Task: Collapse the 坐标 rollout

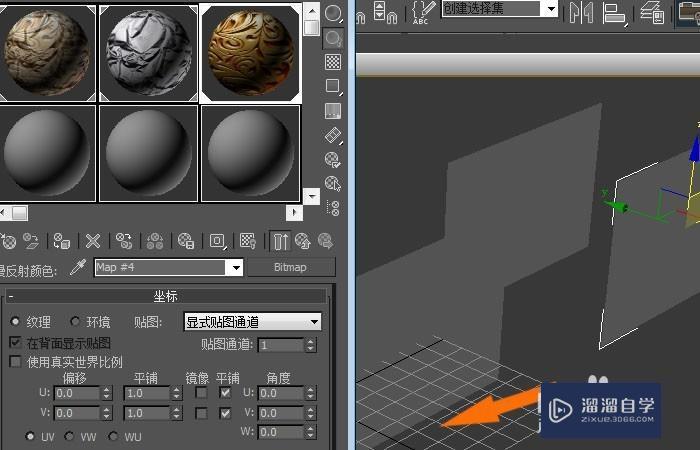Action: click(165, 296)
